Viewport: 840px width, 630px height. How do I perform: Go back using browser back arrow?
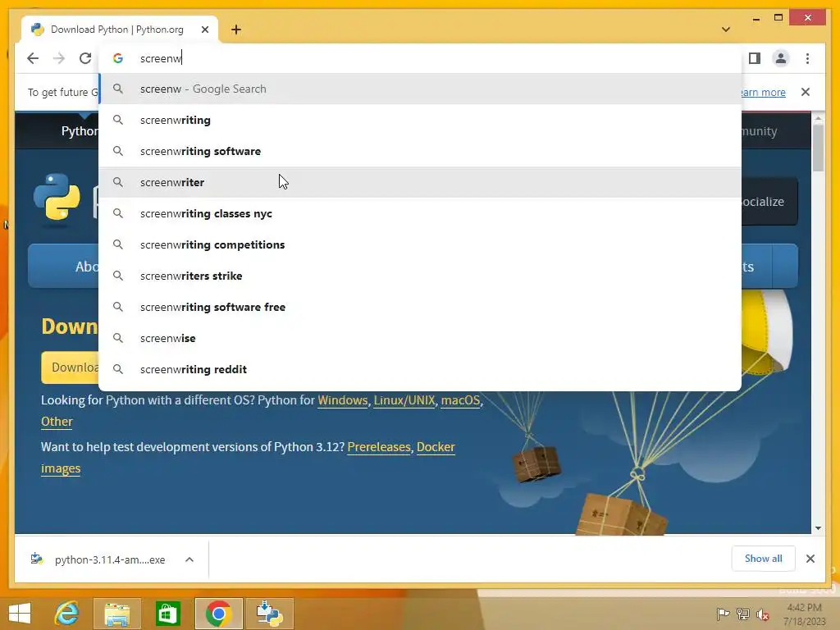tap(33, 58)
